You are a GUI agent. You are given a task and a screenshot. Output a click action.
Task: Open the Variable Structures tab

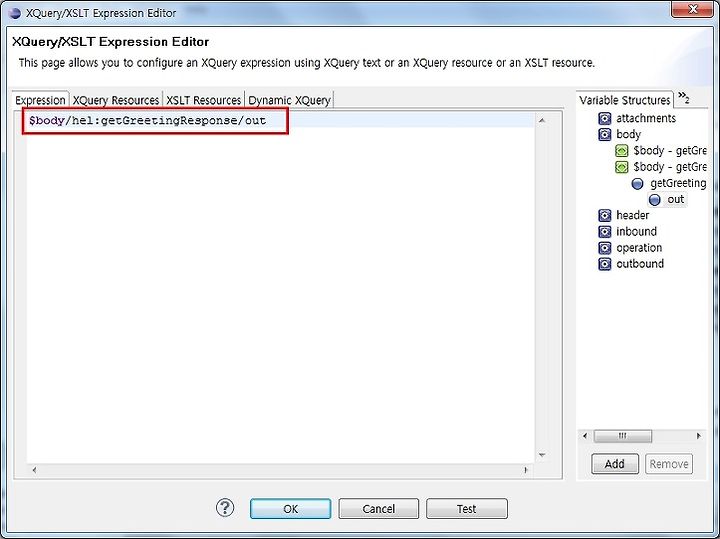(x=624, y=100)
